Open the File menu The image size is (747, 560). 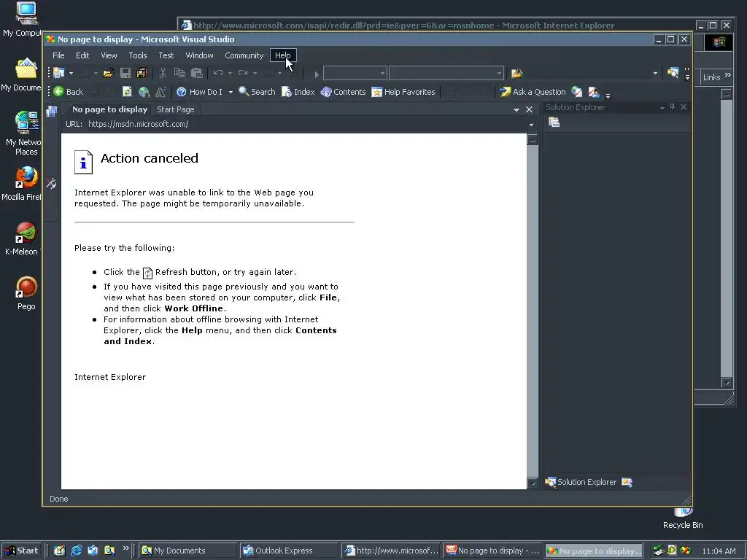tap(58, 55)
